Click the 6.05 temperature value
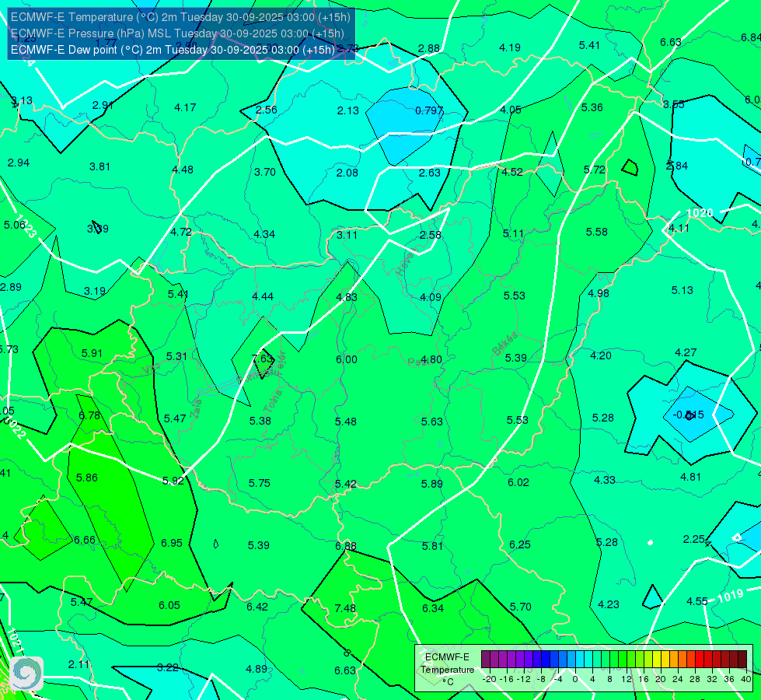761x700 pixels. click(169, 605)
